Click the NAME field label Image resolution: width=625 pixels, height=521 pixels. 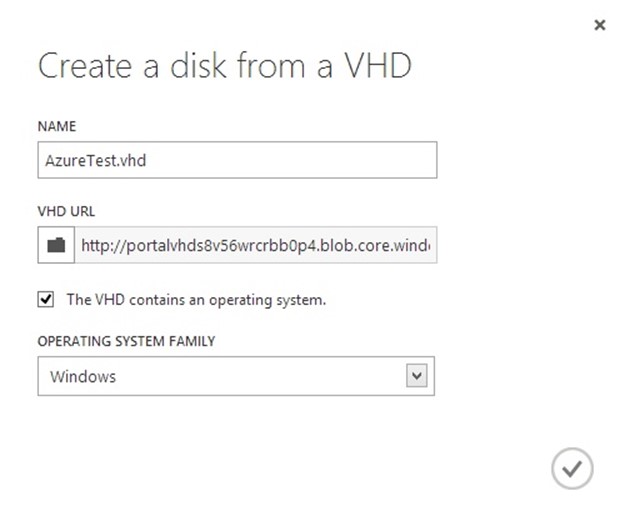click(x=57, y=126)
